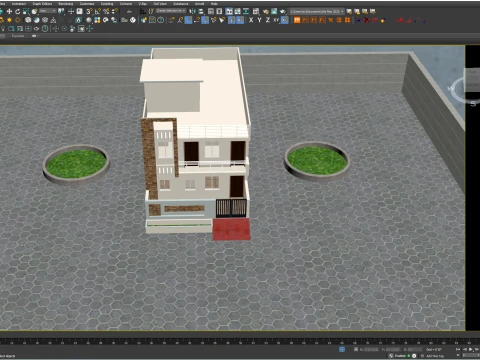Open the Rendering menu

(x=66, y=4)
